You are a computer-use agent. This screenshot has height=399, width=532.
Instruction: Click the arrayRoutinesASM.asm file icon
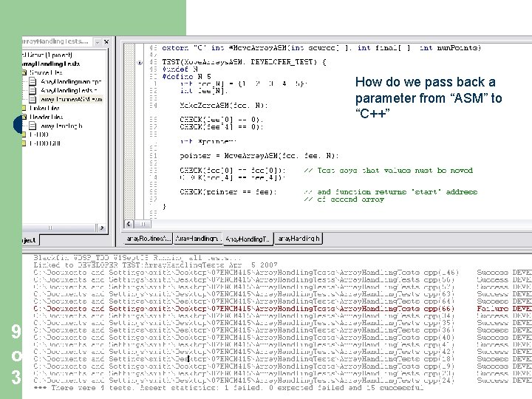[x=33, y=99]
